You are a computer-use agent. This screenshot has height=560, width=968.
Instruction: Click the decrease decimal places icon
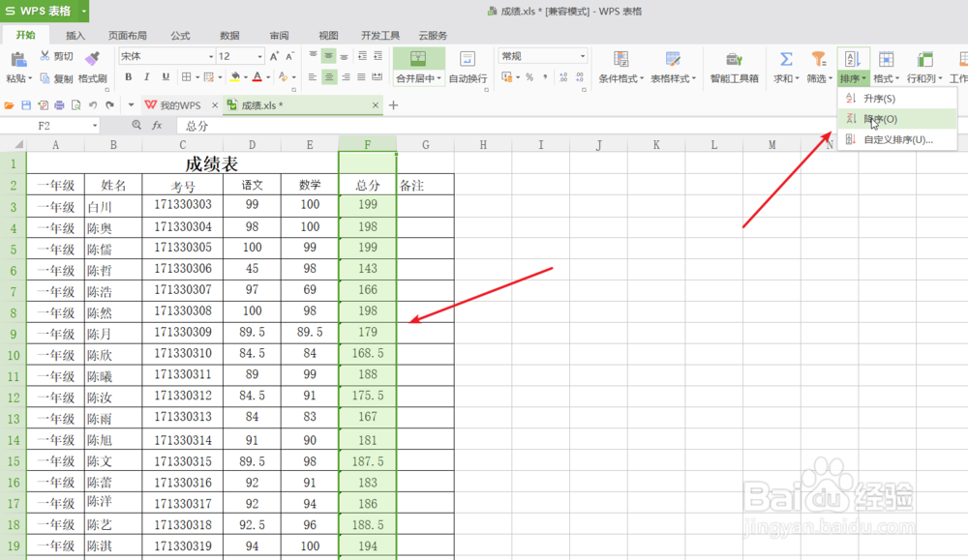(580, 77)
